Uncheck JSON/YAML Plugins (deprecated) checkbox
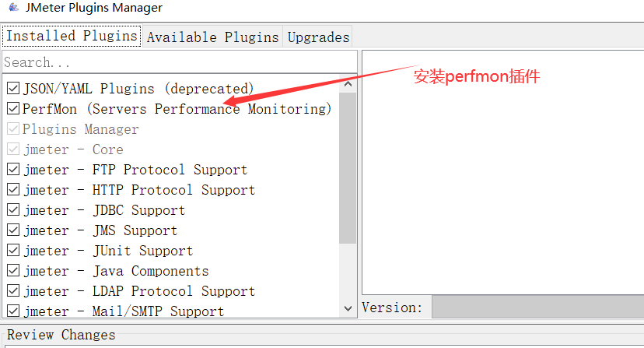Viewport: 644px width, 348px height. tap(13, 89)
